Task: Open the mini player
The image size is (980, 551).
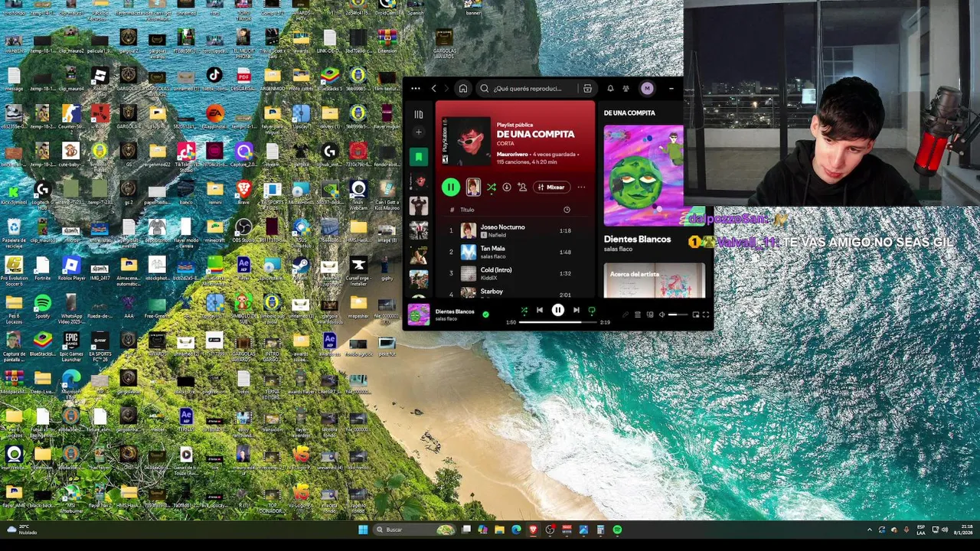Action: [695, 315]
